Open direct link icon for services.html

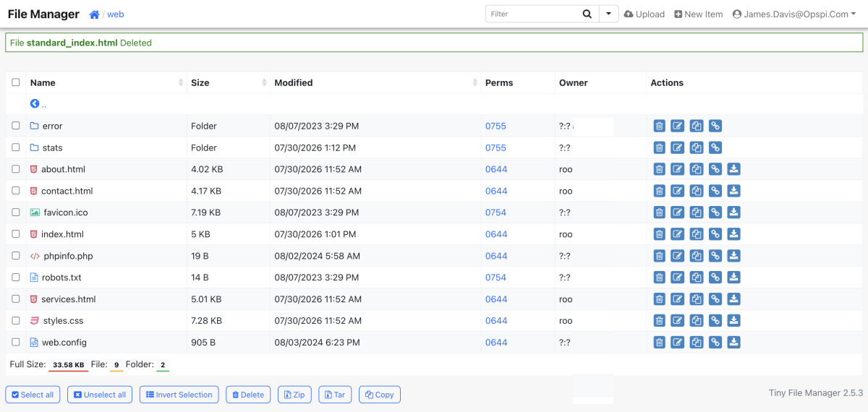715,299
